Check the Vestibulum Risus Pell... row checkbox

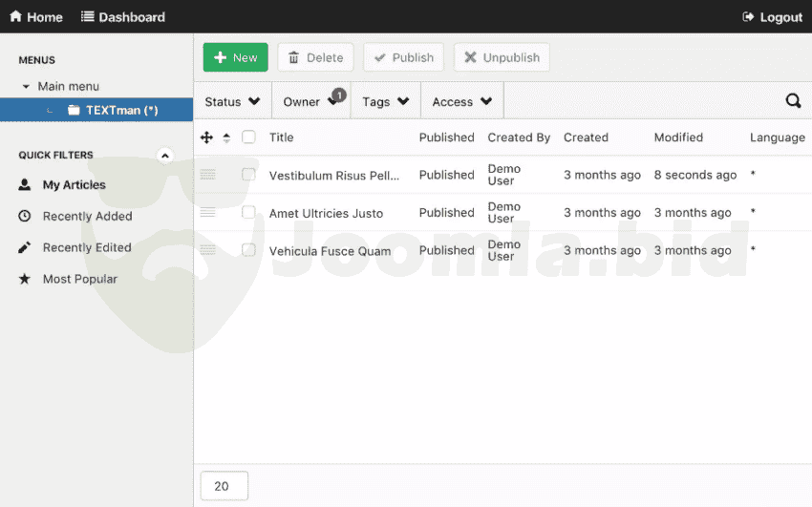coord(248,175)
